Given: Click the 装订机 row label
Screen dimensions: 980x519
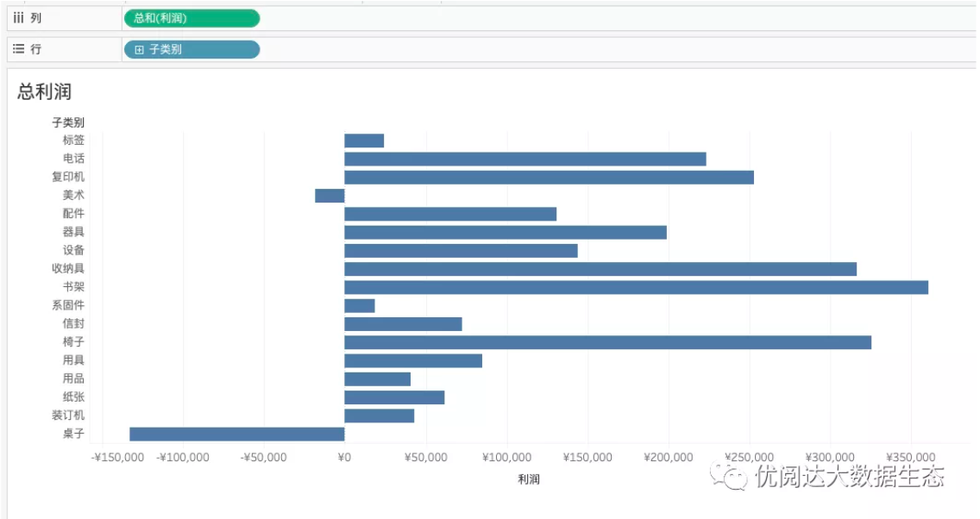Looking at the screenshot, I should click(x=68, y=416).
